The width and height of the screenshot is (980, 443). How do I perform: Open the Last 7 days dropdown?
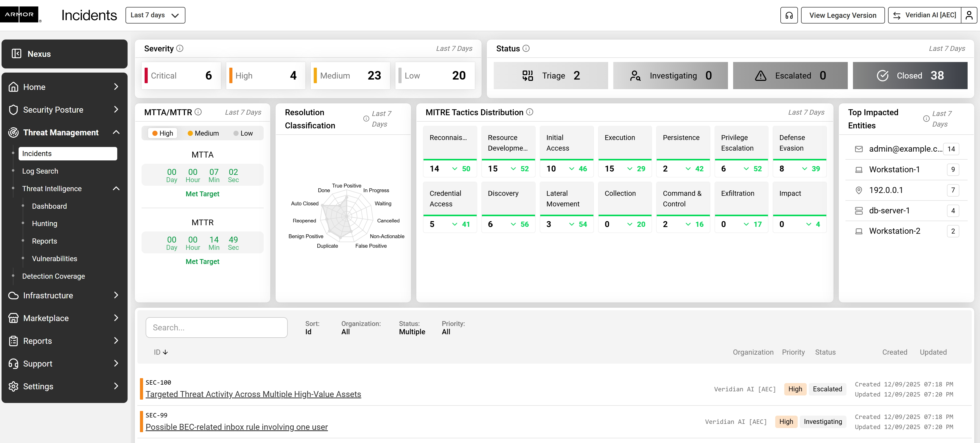pos(155,15)
